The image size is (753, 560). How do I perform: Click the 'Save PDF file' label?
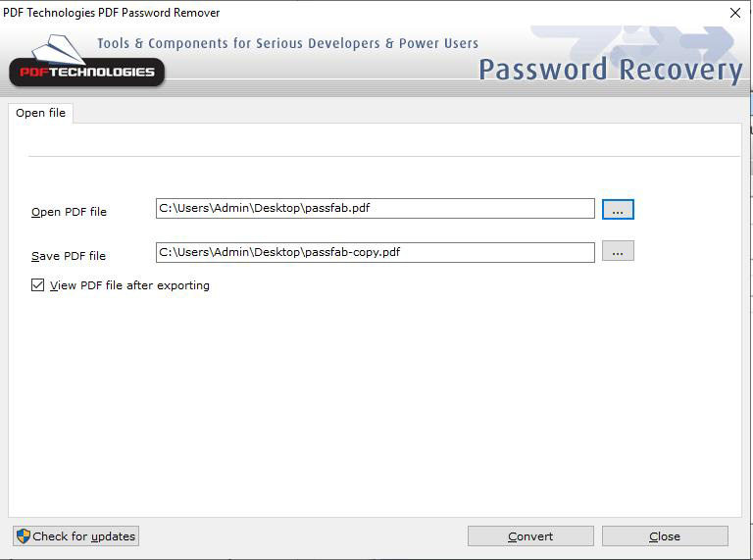coord(69,256)
